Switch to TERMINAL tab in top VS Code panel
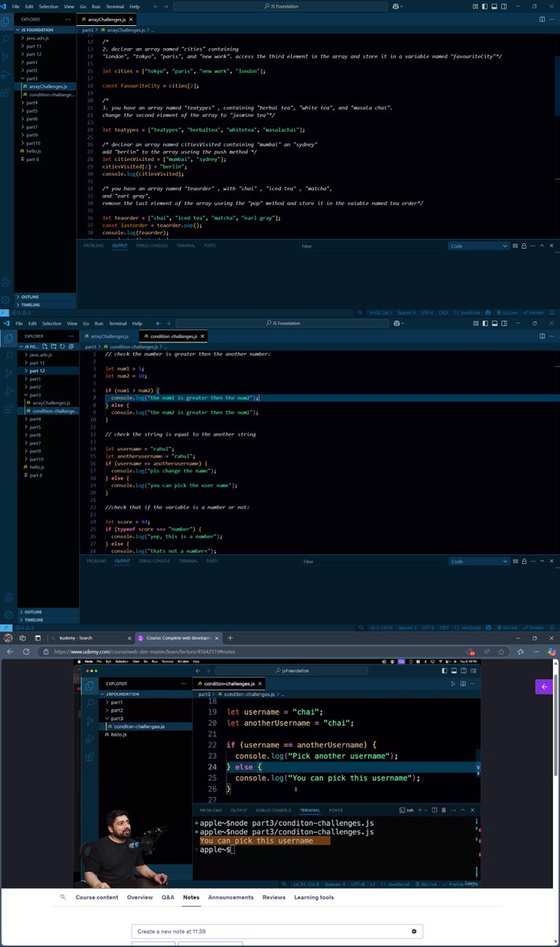This screenshot has width=560, height=947. coord(185,245)
